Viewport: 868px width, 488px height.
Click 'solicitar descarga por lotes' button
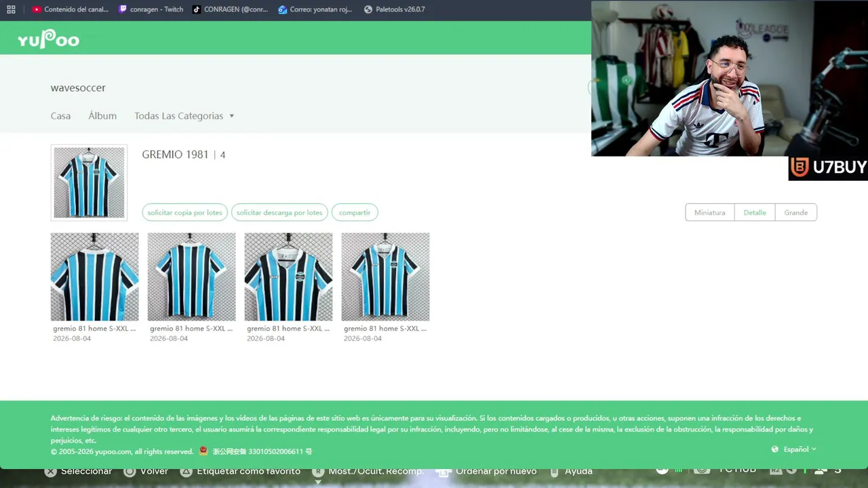[279, 212]
